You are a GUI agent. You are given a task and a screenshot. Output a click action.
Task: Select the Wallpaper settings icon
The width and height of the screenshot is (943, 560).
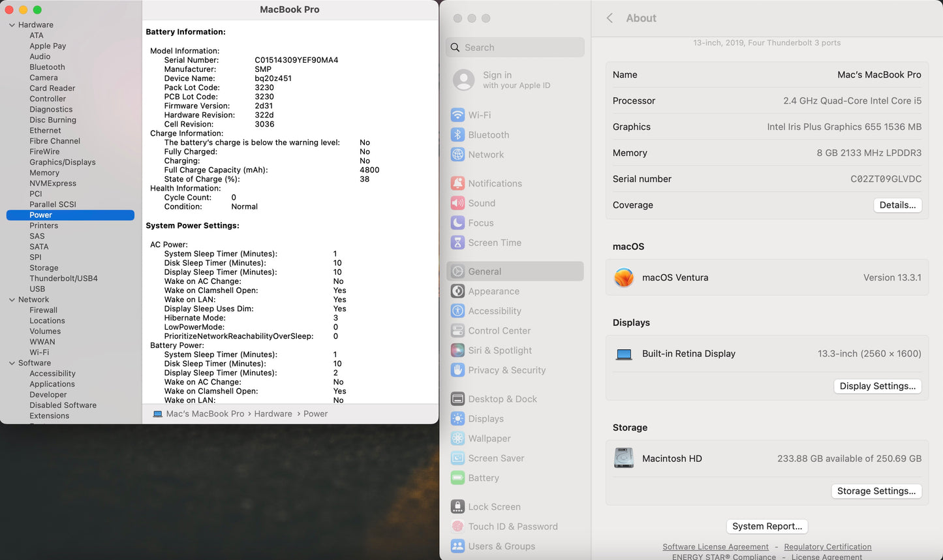pos(489,438)
